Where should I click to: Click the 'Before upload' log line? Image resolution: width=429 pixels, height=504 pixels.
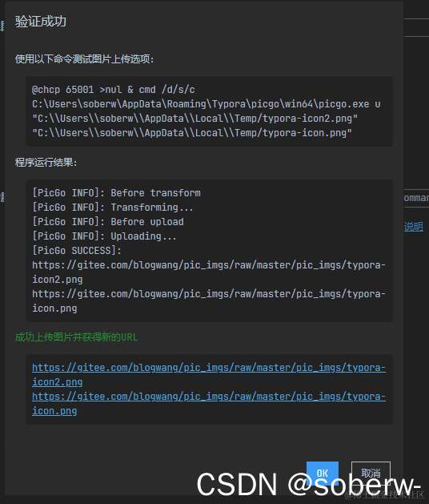(108, 222)
